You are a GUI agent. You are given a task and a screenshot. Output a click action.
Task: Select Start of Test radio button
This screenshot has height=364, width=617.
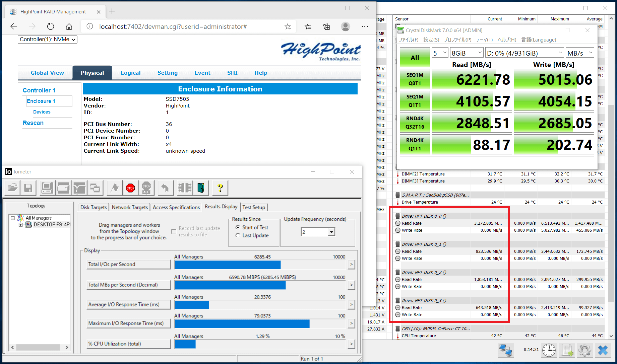238,227
